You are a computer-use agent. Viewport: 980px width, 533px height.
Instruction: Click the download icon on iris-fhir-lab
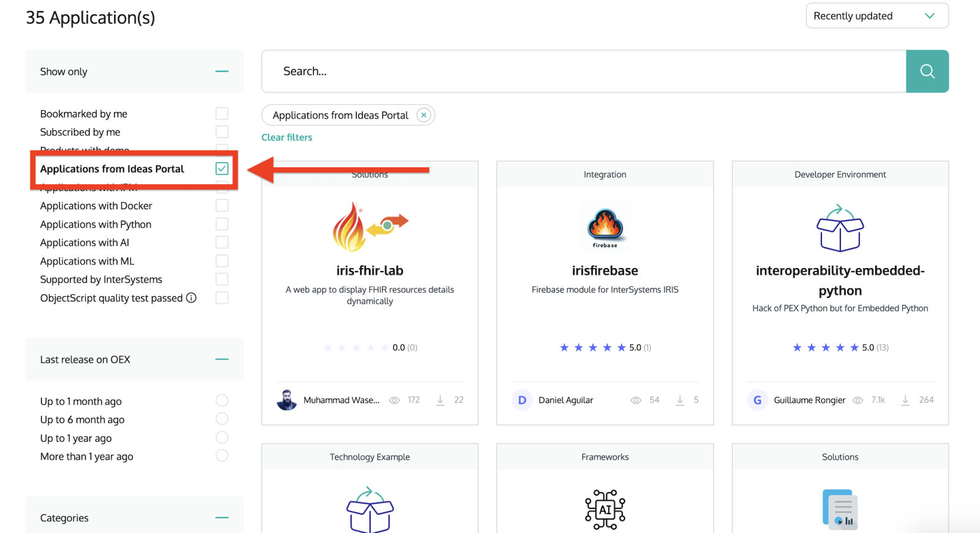tap(440, 400)
